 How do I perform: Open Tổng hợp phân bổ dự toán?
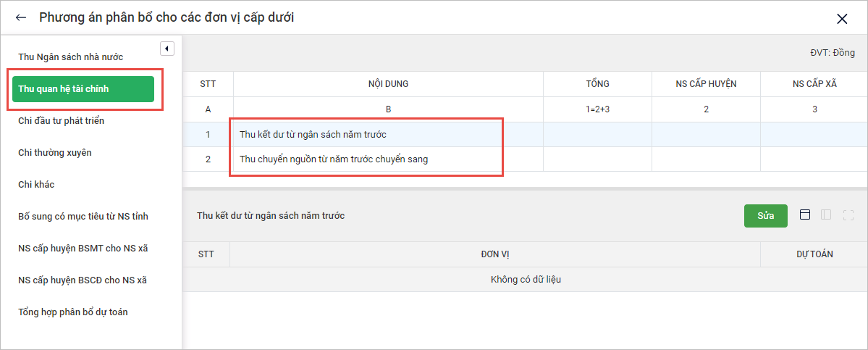[73, 312]
